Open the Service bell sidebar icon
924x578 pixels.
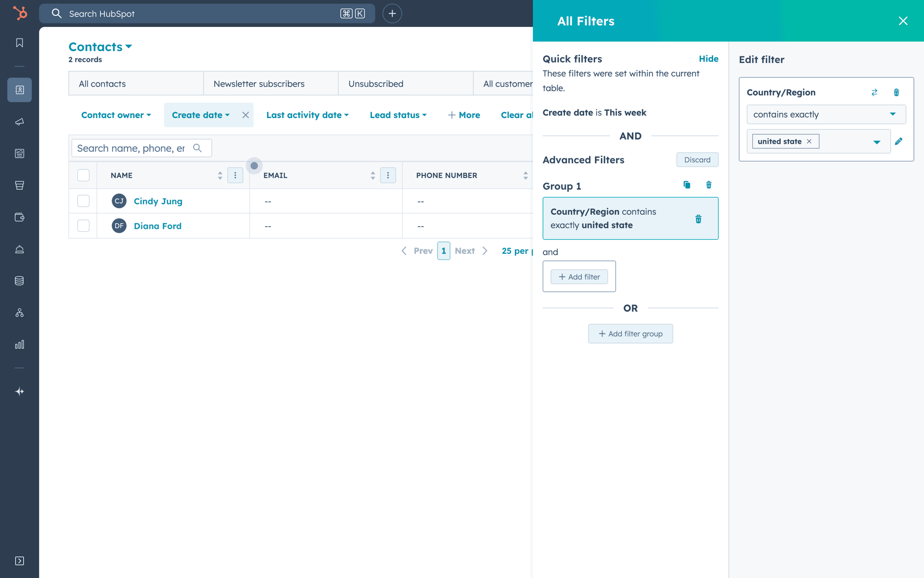(x=19, y=249)
